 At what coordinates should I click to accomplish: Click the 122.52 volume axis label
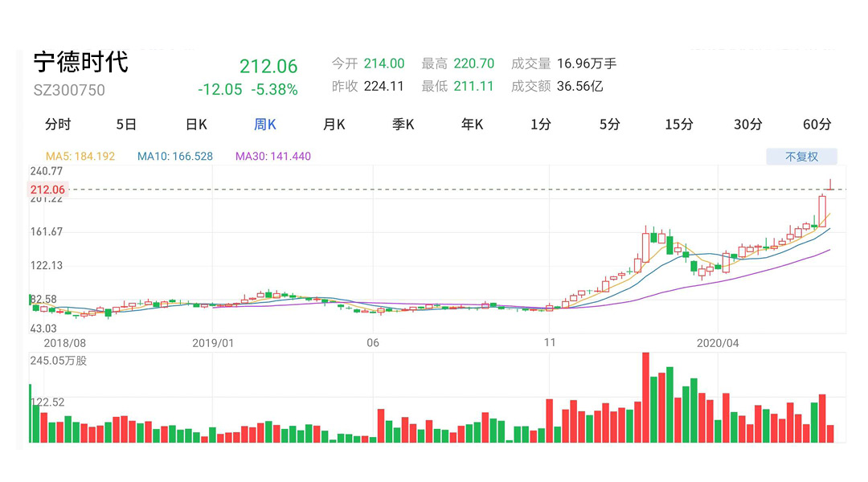(47, 402)
